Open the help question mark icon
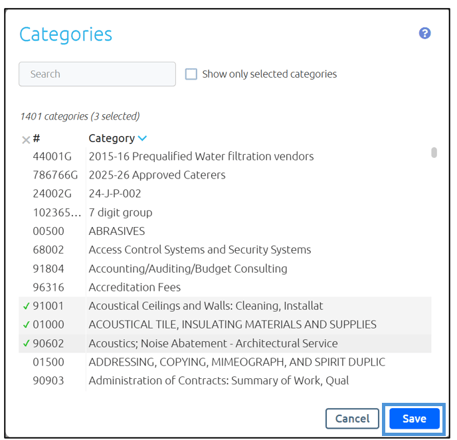The height and width of the screenshot is (440, 457). tap(424, 33)
